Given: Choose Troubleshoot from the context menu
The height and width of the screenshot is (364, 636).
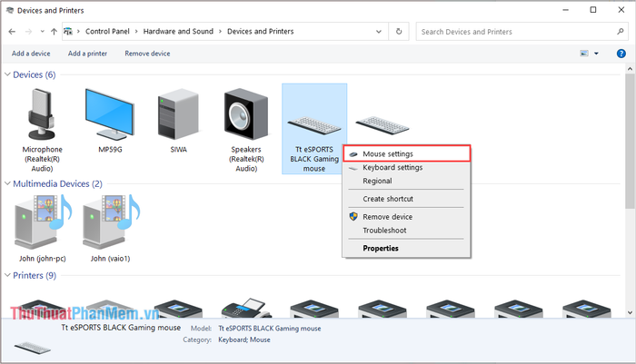Looking at the screenshot, I should 405,231.
